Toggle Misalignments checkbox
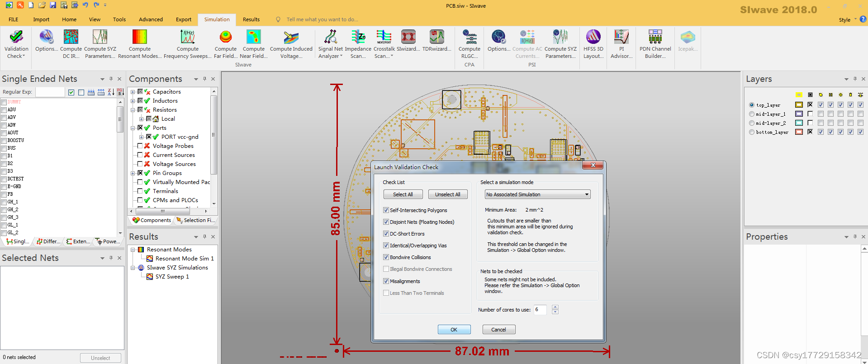The height and width of the screenshot is (364, 868). (386, 281)
